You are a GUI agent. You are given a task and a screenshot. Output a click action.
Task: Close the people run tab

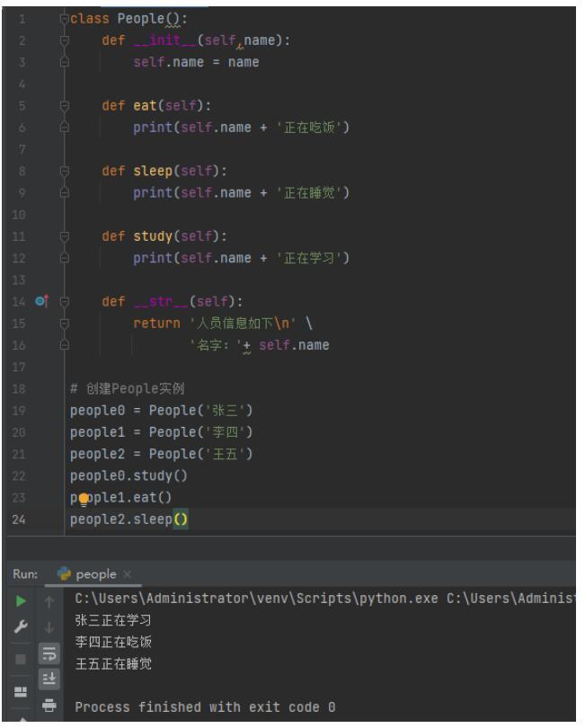click(127, 573)
